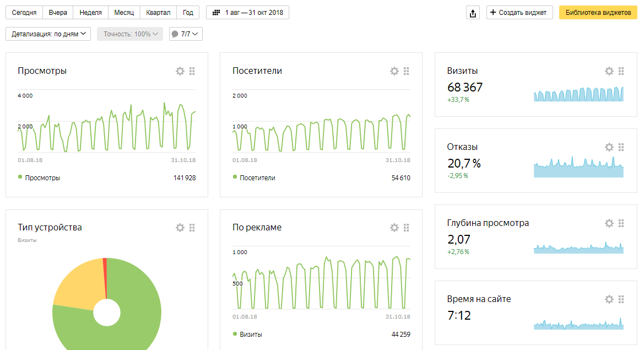
Task: Click the Создать виджет button
Action: pos(519,13)
